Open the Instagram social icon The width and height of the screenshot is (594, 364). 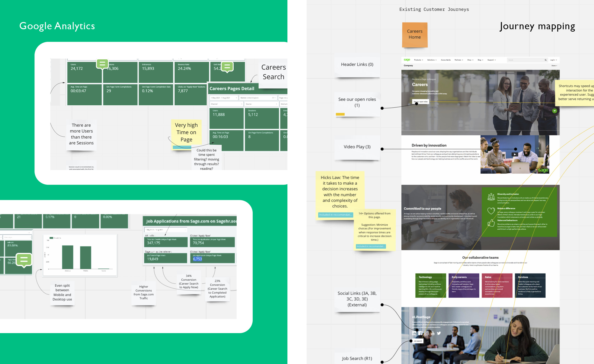(x=426, y=333)
